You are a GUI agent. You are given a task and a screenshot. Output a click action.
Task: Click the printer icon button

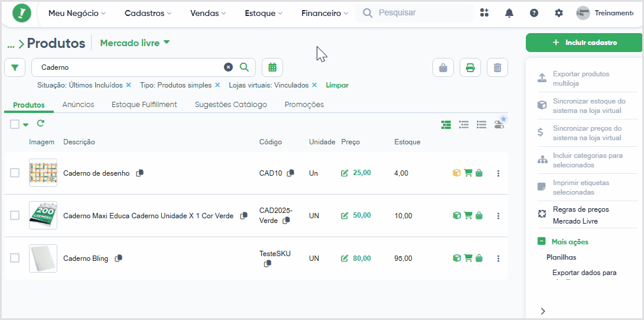[x=470, y=67]
